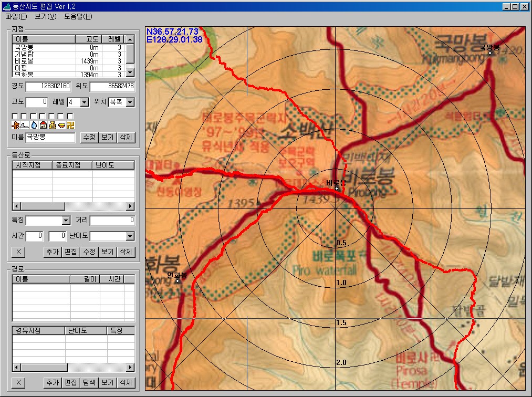Click the 경유지점 column header

[x=38, y=330]
